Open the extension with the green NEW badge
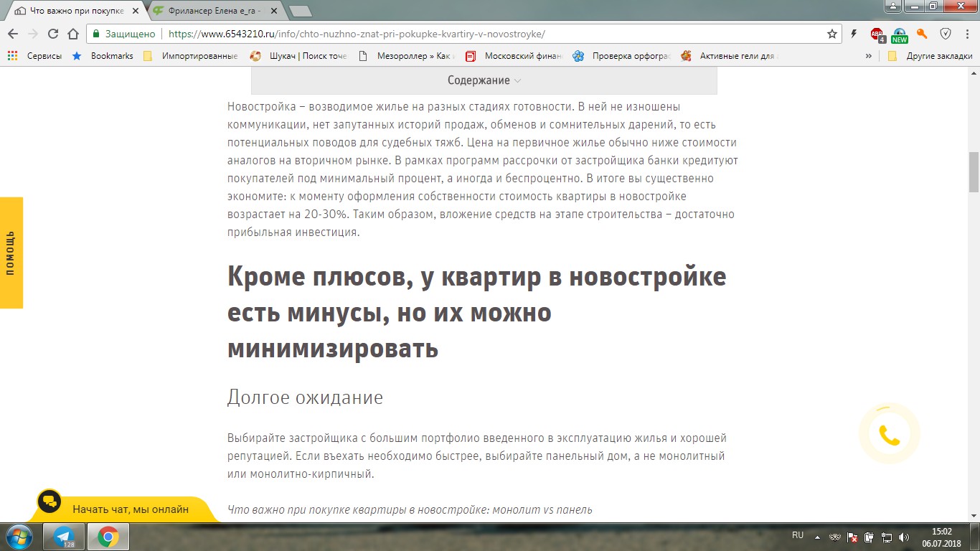Image resolution: width=980 pixels, height=551 pixels. click(x=900, y=34)
